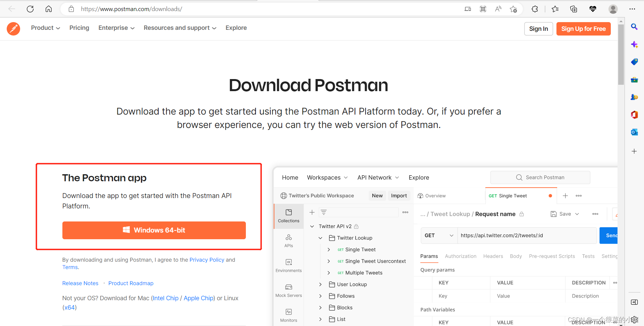Click the Sign In button

539,29
